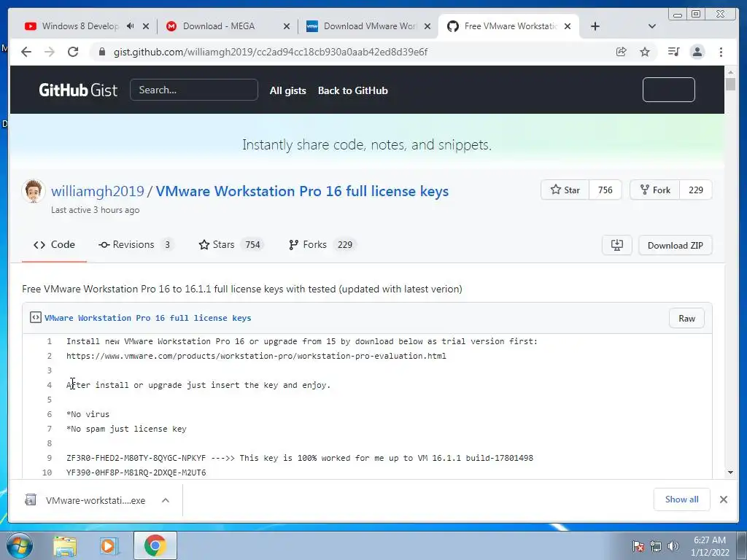This screenshot has width=747, height=560.
Task: Open the VMware Workstation Pro 16 file name link
Action: click(x=147, y=318)
